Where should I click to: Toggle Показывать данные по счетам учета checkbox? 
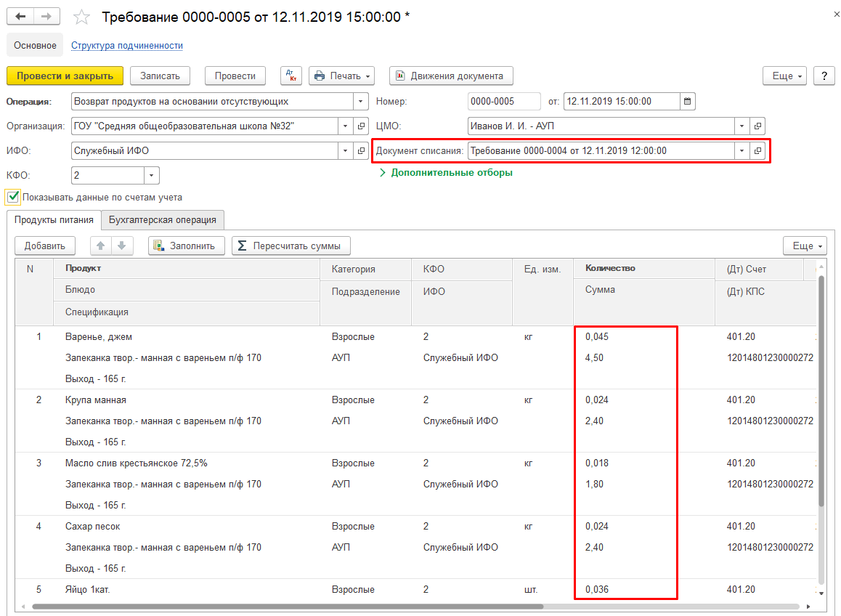click(13, 197)
